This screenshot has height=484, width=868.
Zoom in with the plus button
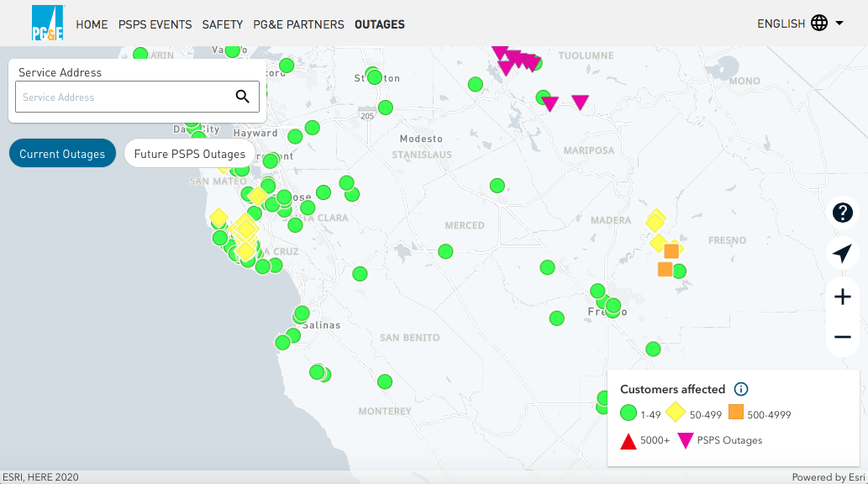[842, 297]
